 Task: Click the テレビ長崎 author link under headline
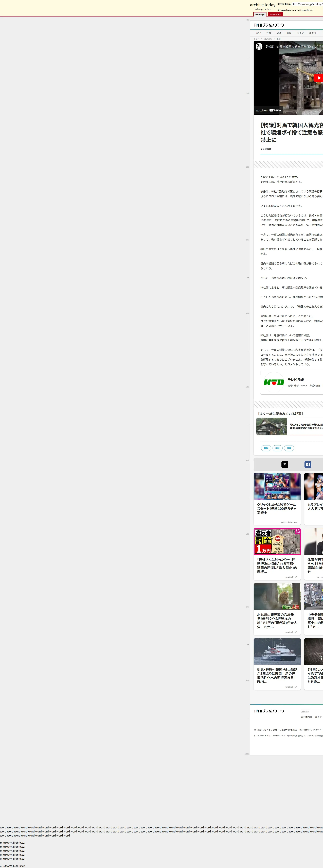click(266, 149)
